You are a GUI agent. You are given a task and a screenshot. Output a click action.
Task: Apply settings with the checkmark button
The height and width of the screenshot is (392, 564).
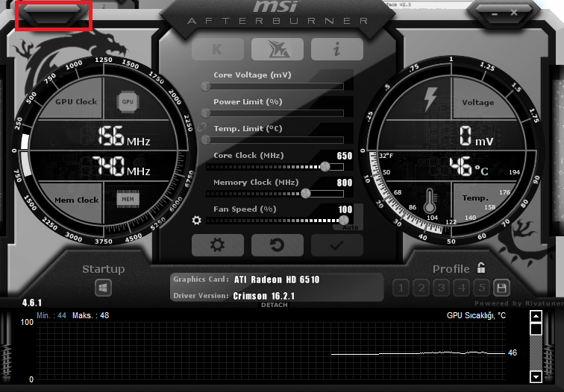pos(337,245)
